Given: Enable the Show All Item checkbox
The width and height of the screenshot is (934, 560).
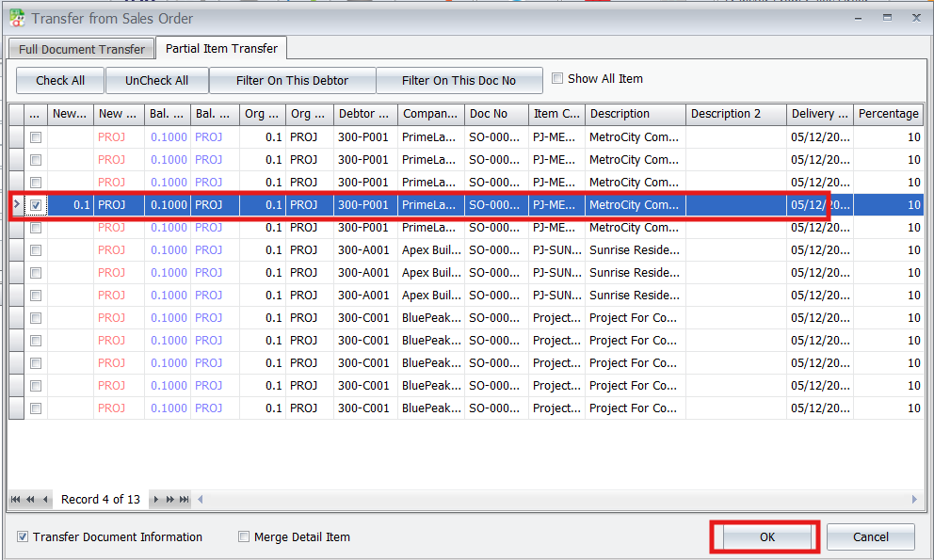Looking at the screenshot, I should click(x=557, y=79).
